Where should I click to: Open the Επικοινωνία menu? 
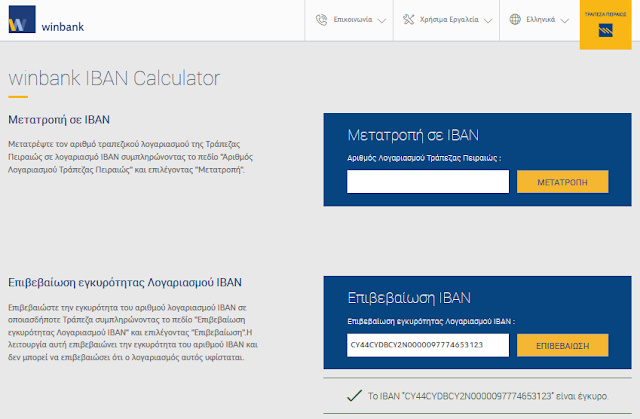click(x=349, y=20)
